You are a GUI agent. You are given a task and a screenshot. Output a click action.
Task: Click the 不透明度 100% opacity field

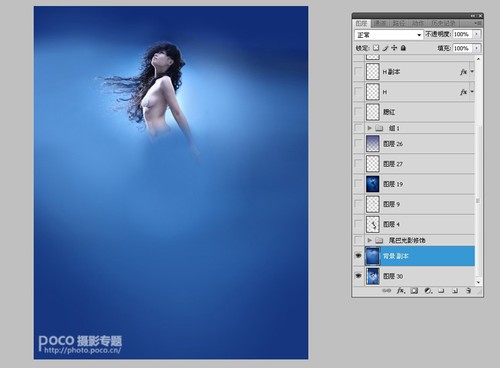coord(463,34)
